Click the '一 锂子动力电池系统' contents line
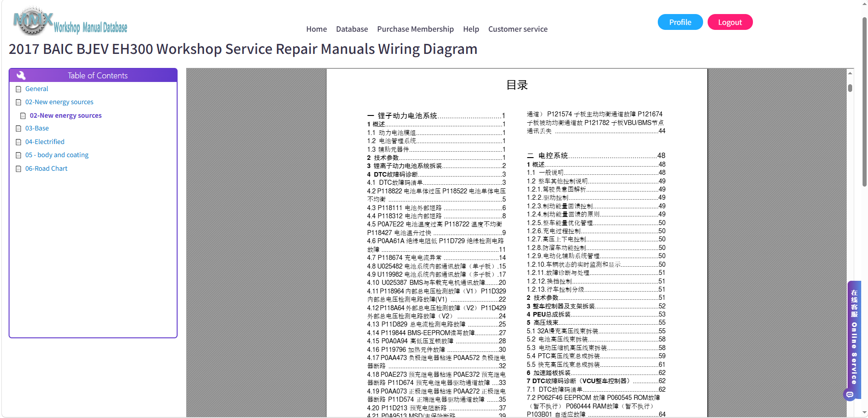Viewport: 868px width, 418px height. [436, 116]
